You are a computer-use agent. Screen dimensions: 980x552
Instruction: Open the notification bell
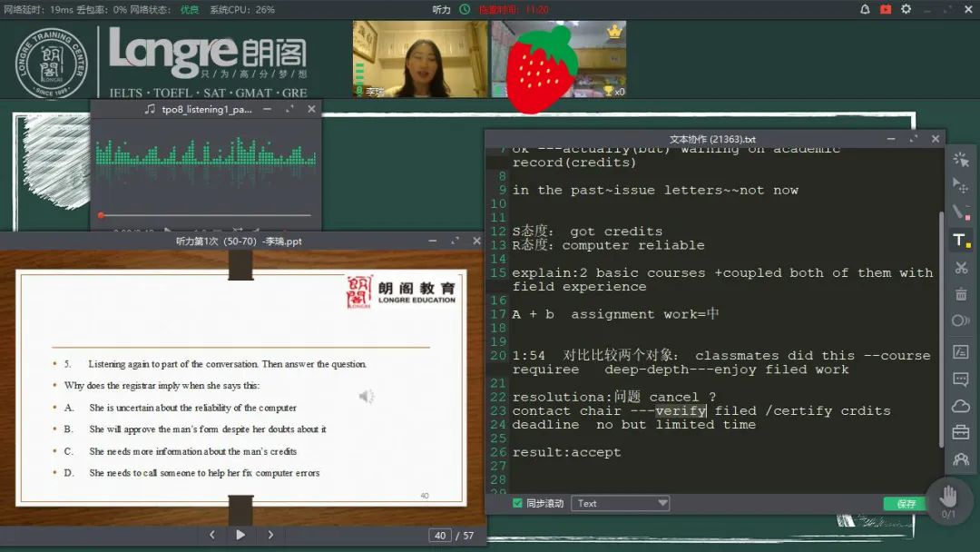(865, 9)
